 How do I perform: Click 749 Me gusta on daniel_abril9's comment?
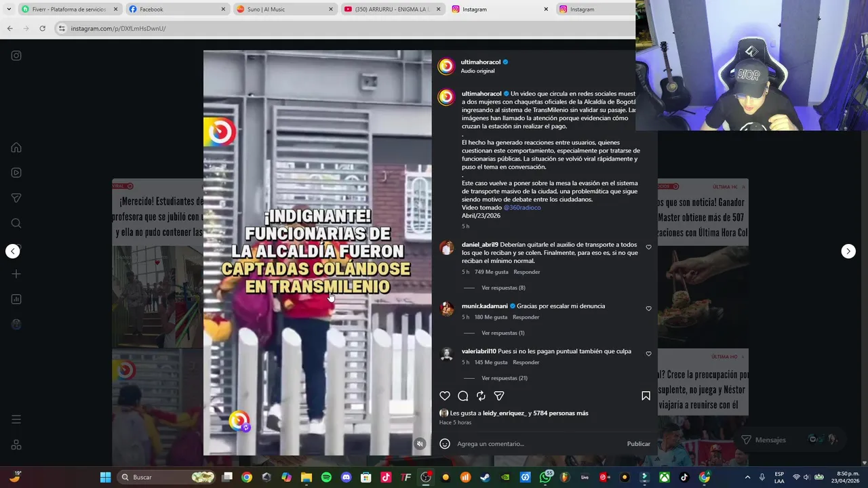[491, 272]
